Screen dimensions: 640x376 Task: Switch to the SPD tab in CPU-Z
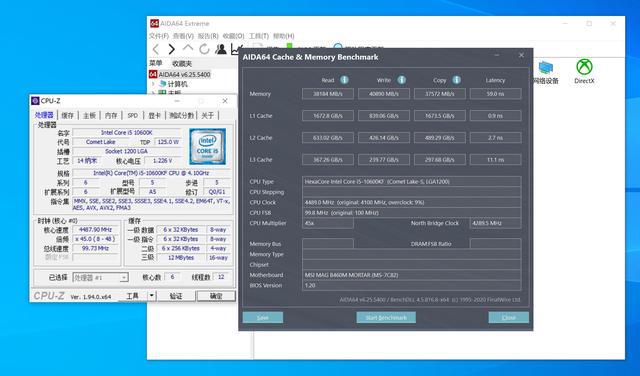[x=133, y=116]
